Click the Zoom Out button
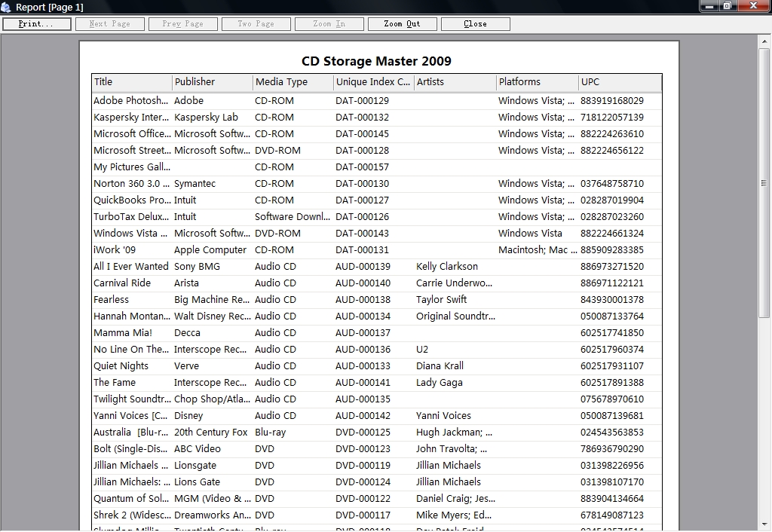This screenshot has width=772, height=532. (403, 24)
